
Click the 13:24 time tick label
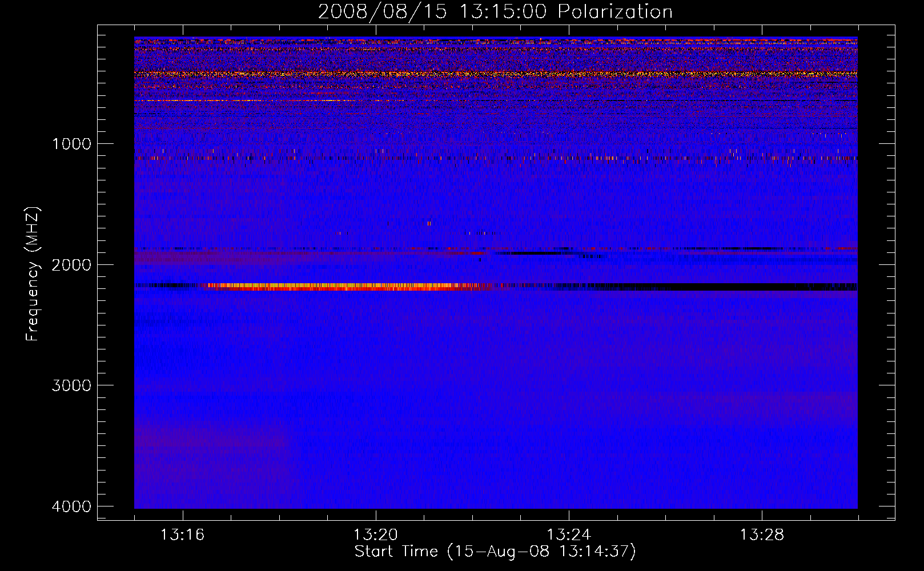[569, 535]
